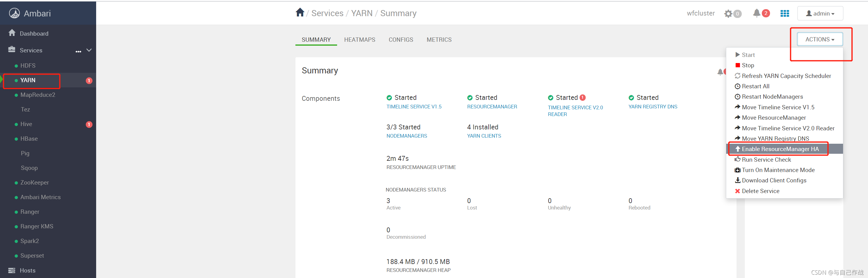Select Refresh YARN Capacity Scheduler
The height and width of the screenshot is (278, 868).
[x=784, y=76]
